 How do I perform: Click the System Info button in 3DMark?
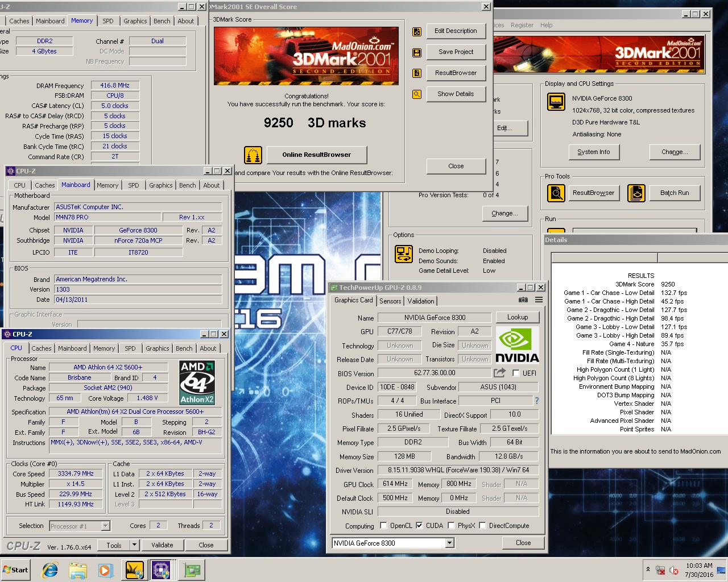point(593,152)
